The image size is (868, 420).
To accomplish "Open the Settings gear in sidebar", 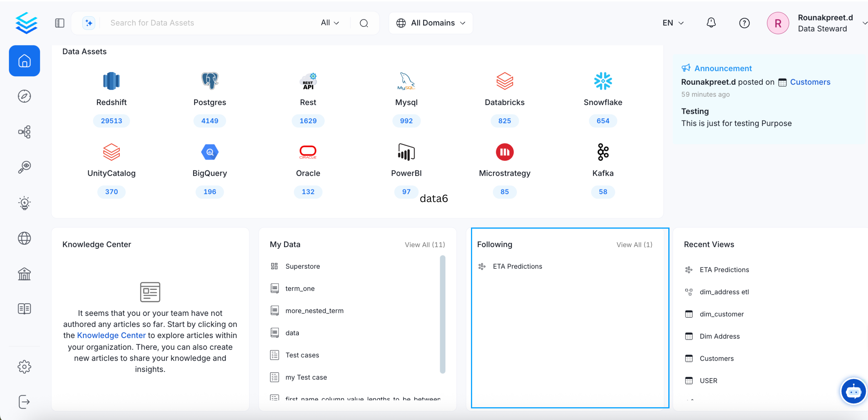I will tap(24, 366).
